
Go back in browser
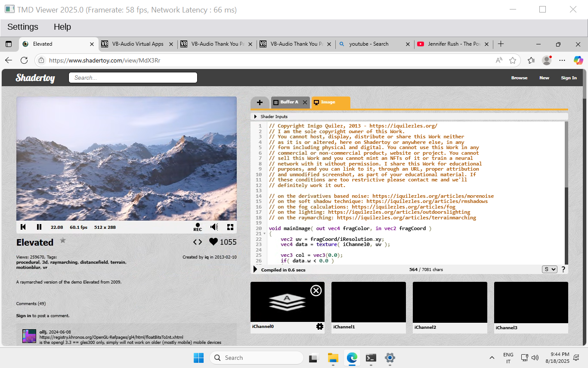pyautogui.click(x=9, y=60)
